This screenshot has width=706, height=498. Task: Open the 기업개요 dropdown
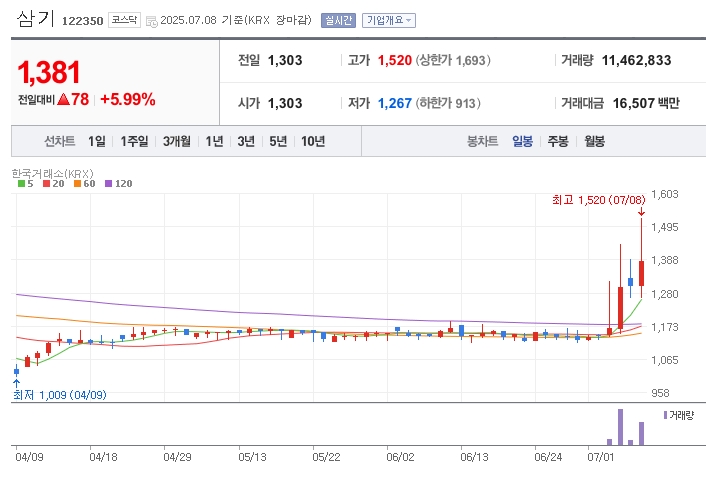tap(389, 20)
